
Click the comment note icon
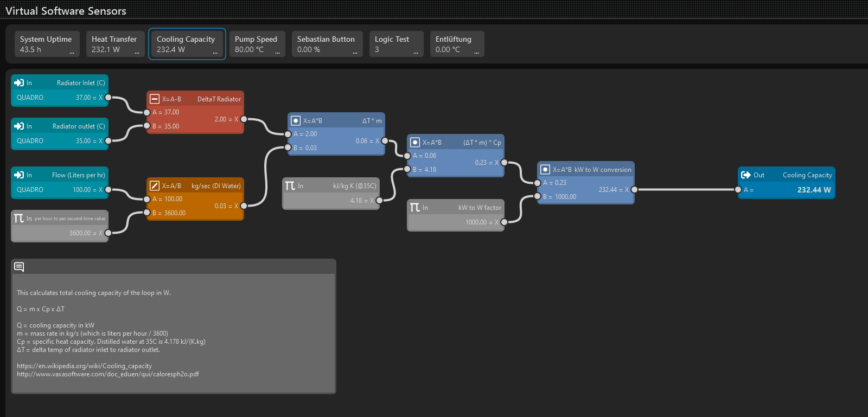coord(19,267)
